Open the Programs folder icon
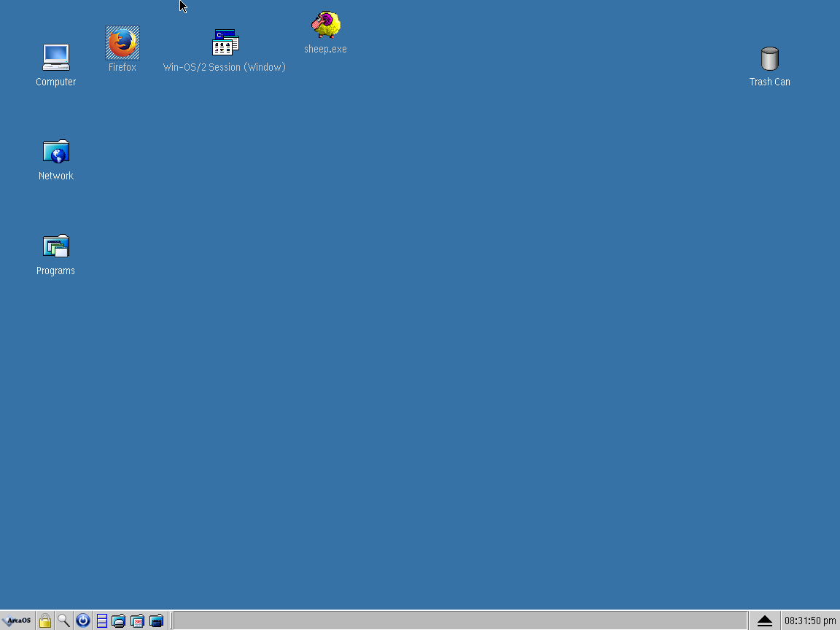 (56, 246)
